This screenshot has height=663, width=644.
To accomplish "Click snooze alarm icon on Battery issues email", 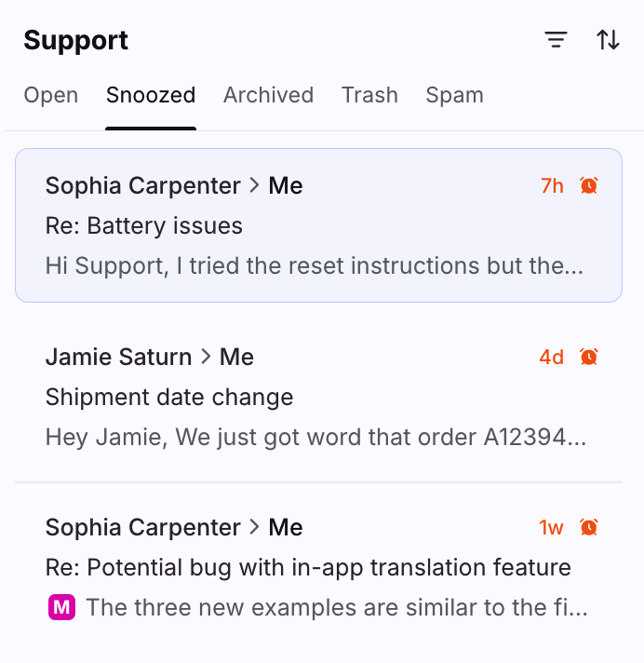I will tap(588, 185).
